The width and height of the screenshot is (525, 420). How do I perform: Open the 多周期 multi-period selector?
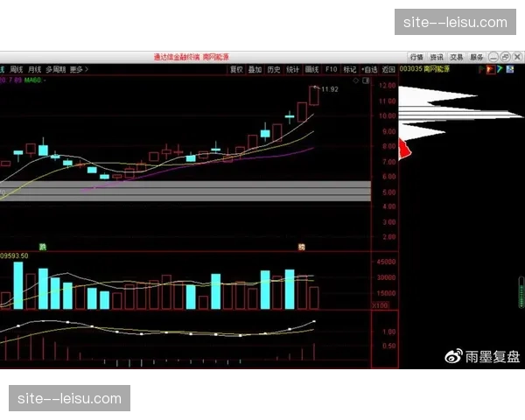click(56, 69)
